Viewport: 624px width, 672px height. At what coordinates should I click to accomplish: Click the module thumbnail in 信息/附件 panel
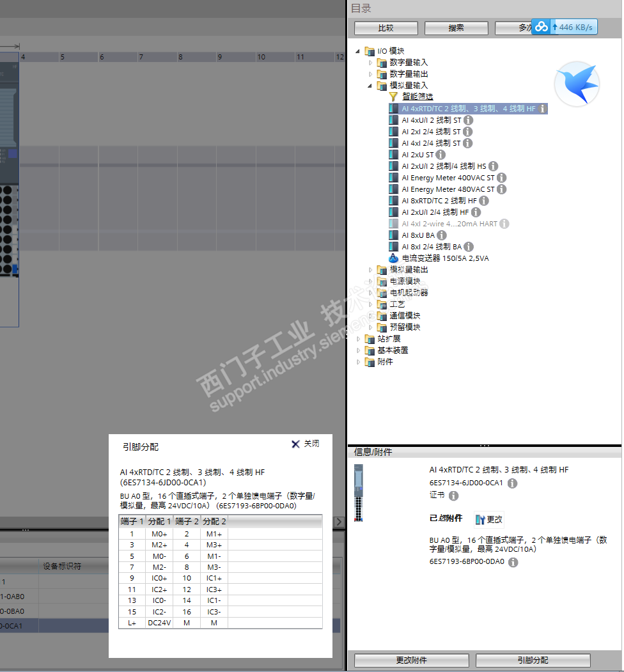coord(359,493)
